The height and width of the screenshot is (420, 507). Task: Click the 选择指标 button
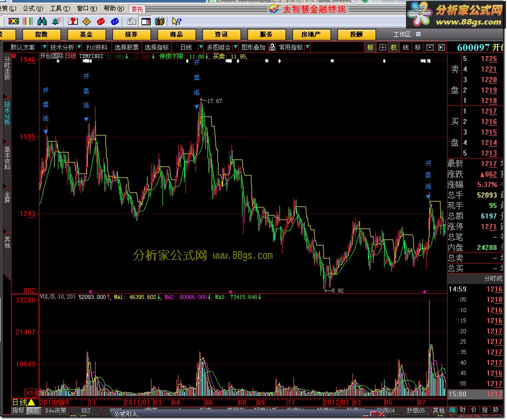156,47
